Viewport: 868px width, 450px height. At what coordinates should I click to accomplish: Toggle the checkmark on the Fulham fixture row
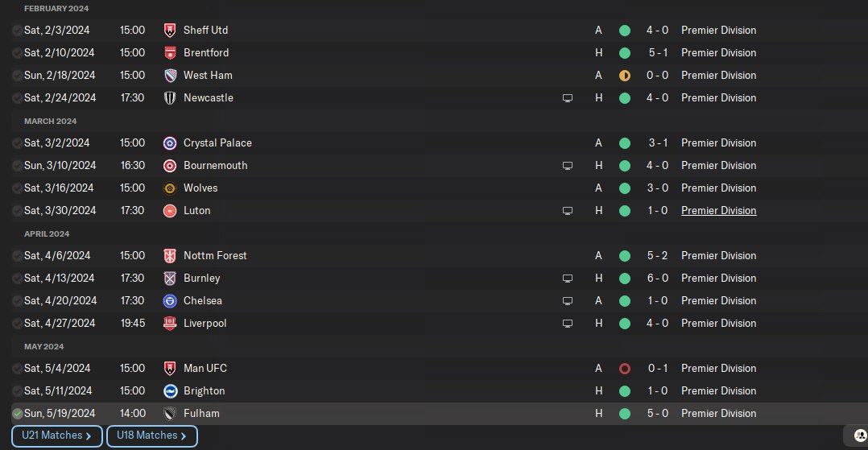[17, 413]
